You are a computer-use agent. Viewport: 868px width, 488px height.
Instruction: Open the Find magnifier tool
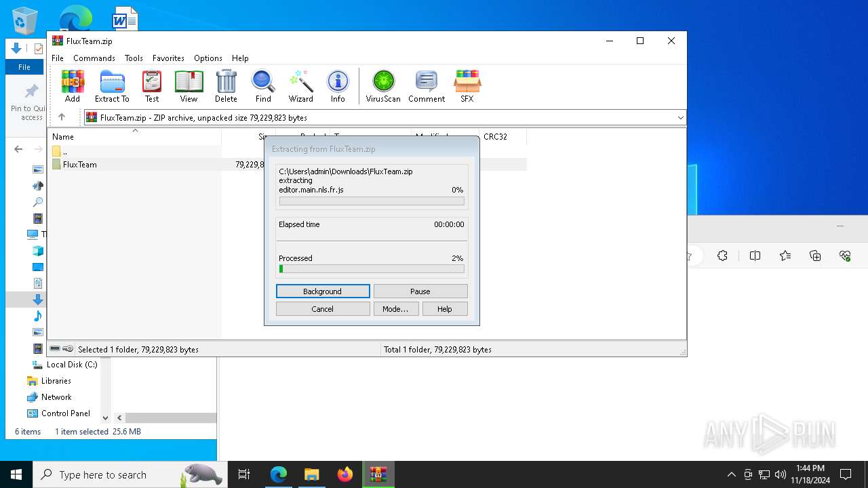pyautogui.click(x=263, y=86)
